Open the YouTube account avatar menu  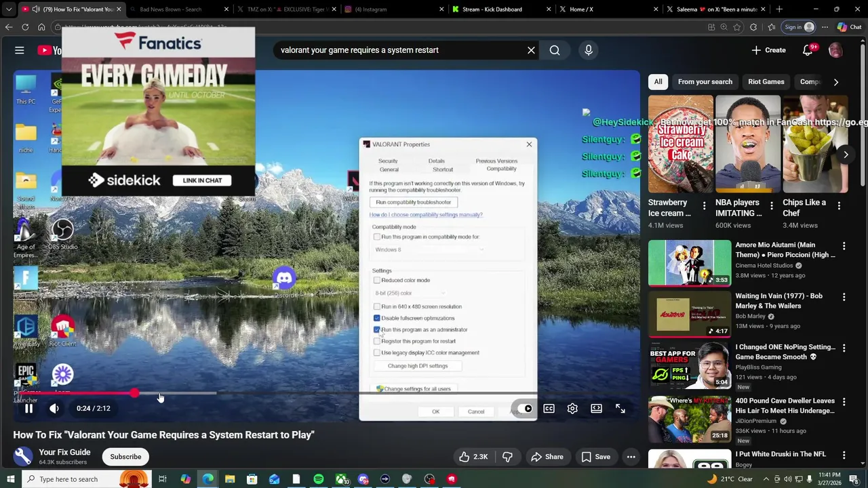(x=835, y=50)
